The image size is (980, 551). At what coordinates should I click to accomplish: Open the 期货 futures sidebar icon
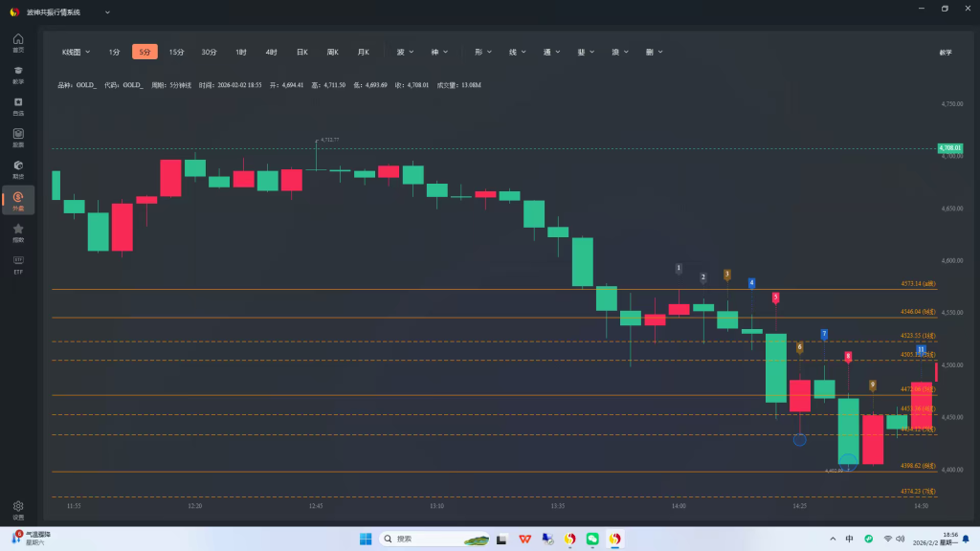click(18, 168)
